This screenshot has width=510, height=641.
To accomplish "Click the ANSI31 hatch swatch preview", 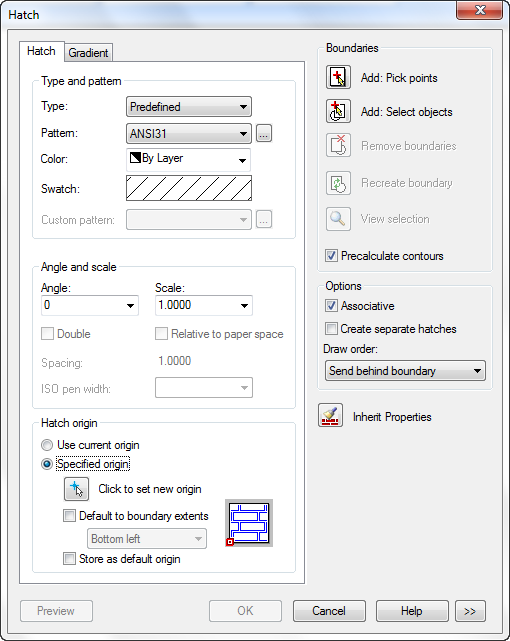I will [189, 188].
